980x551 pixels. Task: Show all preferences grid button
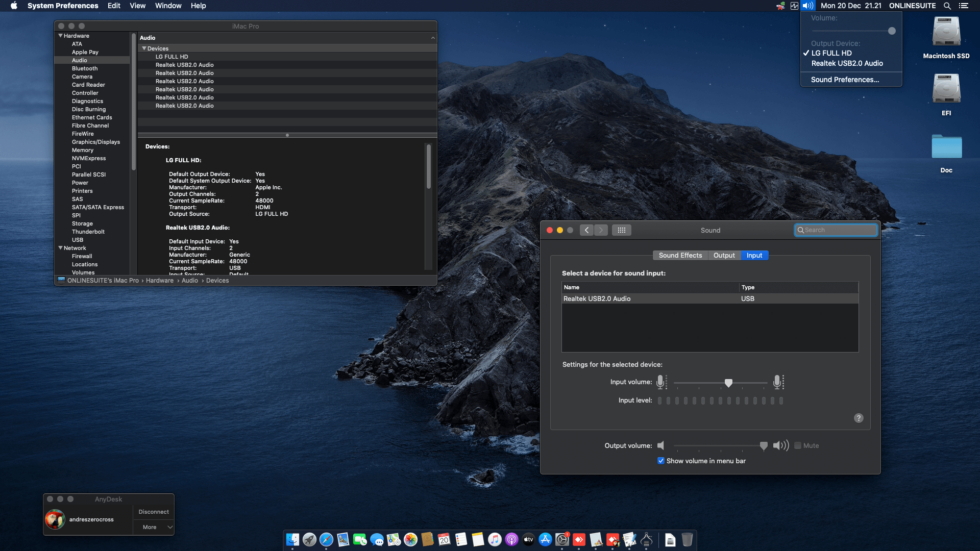coord(621,230)
